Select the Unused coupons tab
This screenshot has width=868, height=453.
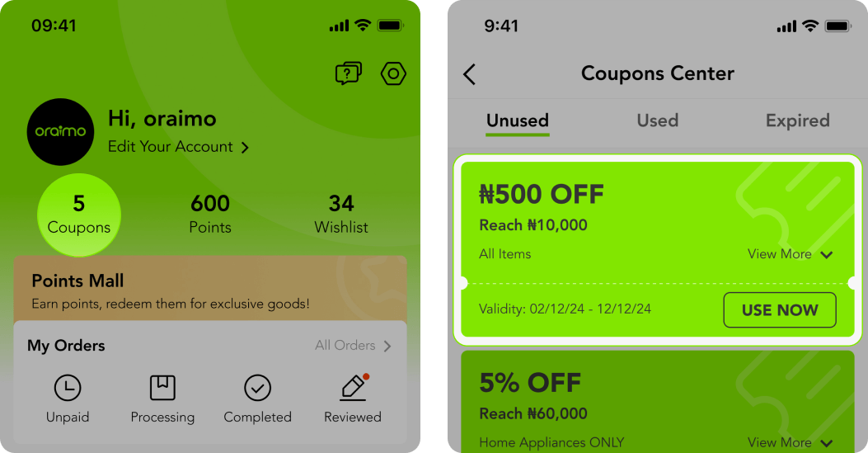pyautogui.click(x=518, y=120)
